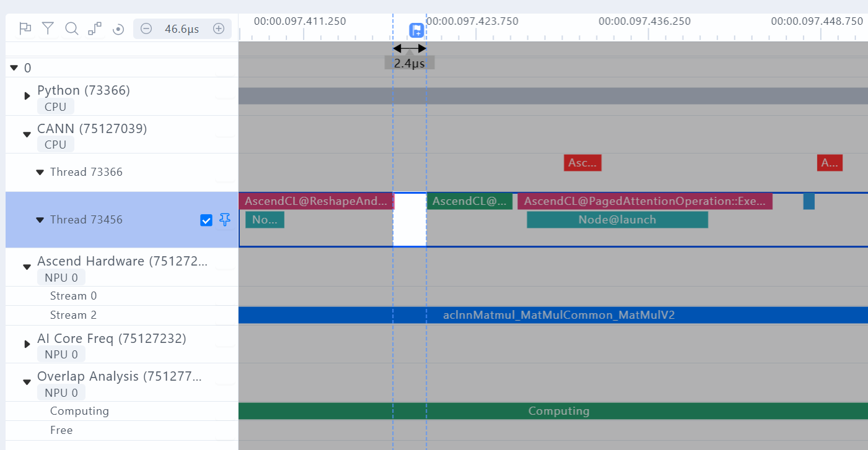
Task: Collapse the CANN (75127039) process
Action: (27, 134)
